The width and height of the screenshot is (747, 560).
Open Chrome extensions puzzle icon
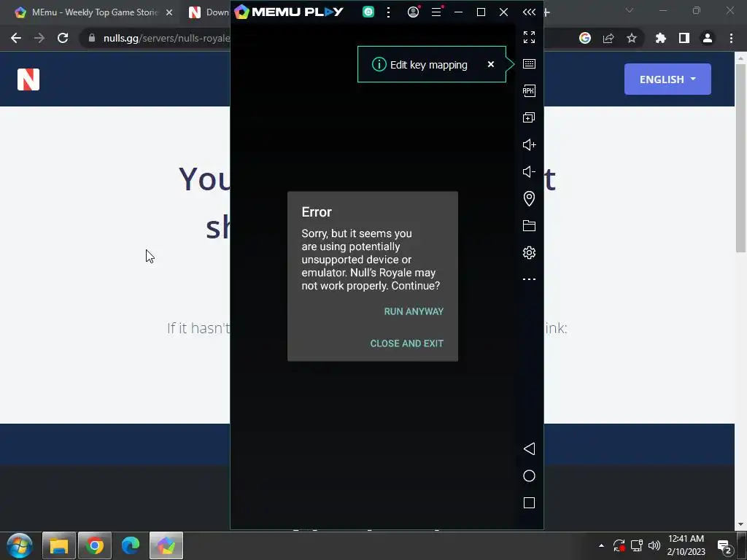[661, 38]
